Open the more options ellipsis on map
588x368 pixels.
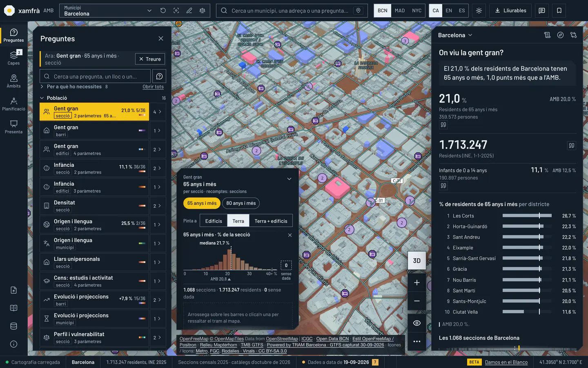(x=416, y=341)
